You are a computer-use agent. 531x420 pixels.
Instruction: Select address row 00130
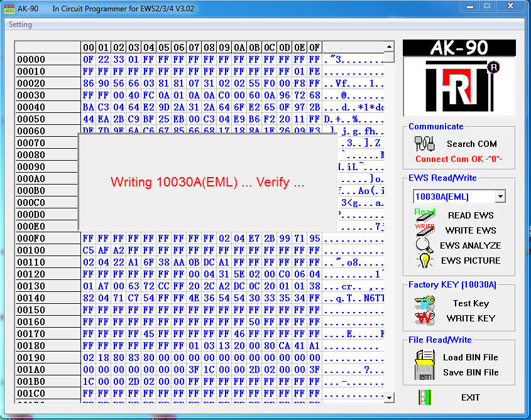point(48,286)
